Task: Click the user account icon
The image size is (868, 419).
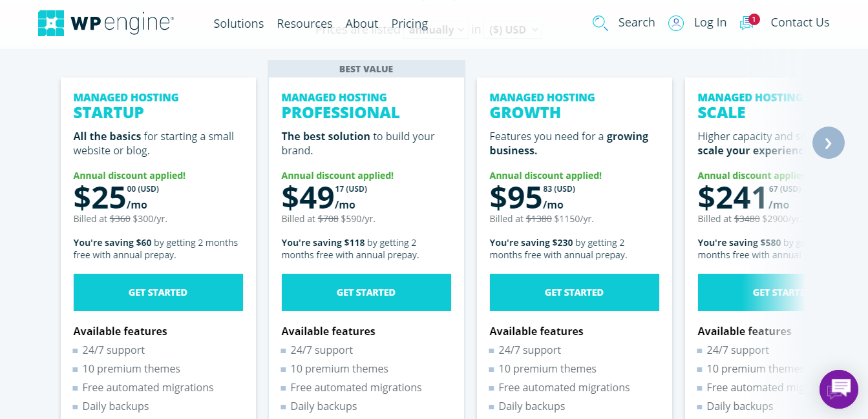Action: coord(676,23)
